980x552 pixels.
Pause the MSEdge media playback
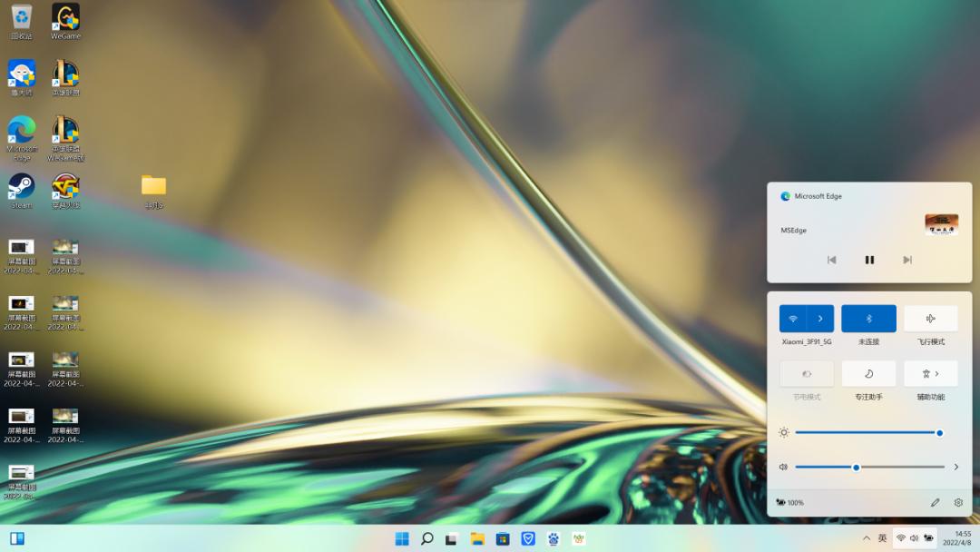click(869, 260)
